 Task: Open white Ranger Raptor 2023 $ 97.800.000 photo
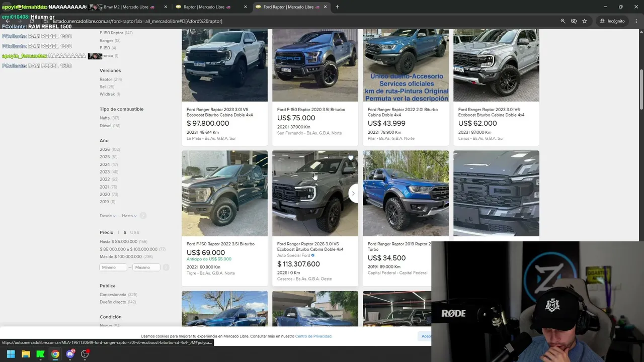tap(224, 65)
